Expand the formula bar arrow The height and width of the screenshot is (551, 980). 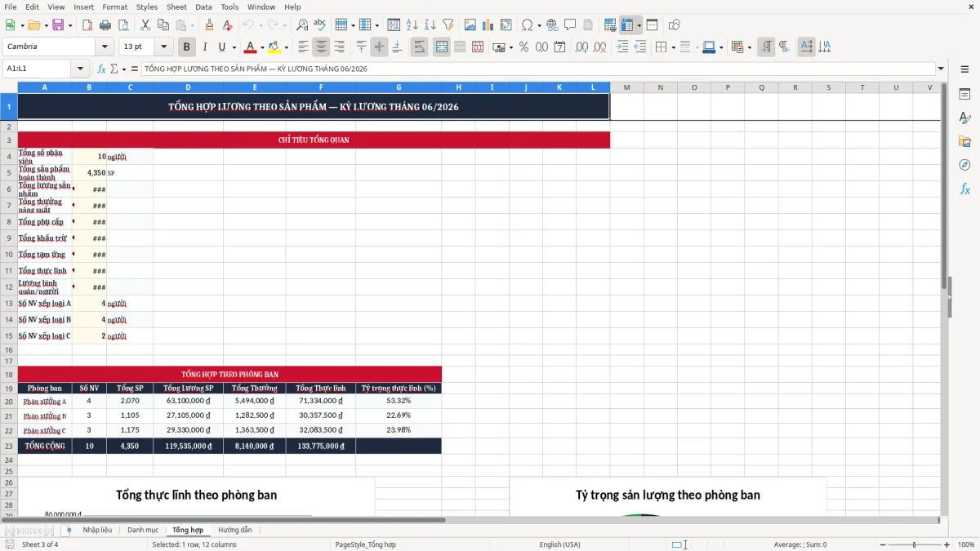941,69
